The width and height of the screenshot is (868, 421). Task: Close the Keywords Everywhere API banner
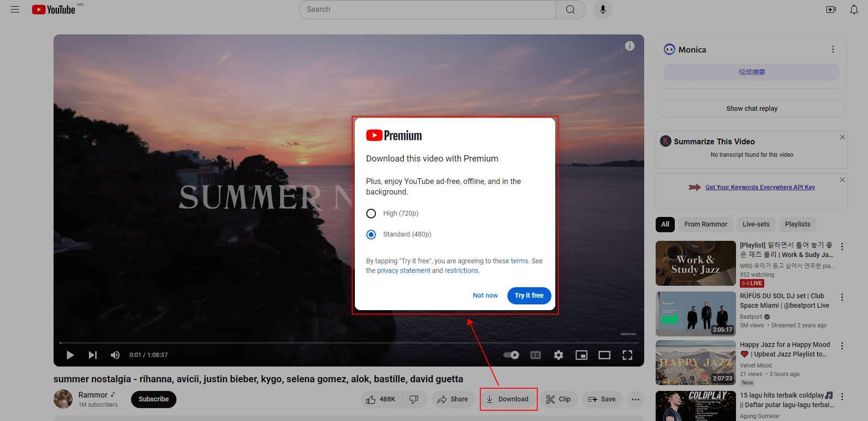(842, 180)
